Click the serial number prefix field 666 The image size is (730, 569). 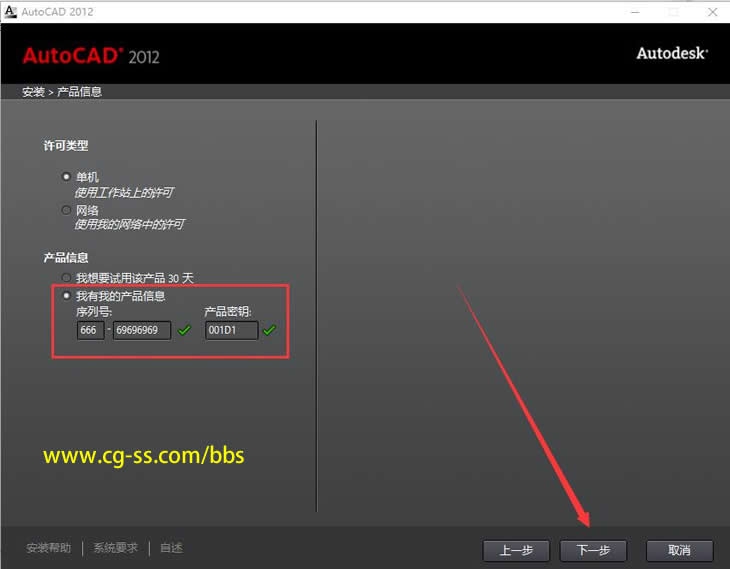(x=90, y=330)
